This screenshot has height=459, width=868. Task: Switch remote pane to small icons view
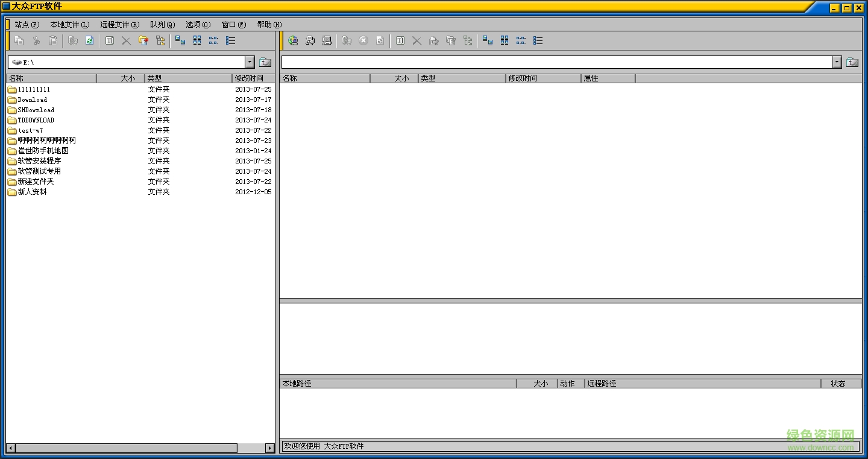(x=505, y=40)
